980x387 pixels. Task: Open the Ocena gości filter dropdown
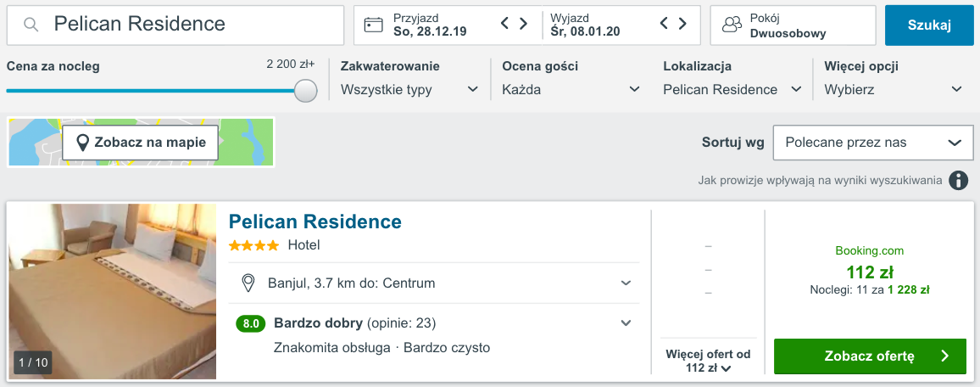[x=571, y=89]
